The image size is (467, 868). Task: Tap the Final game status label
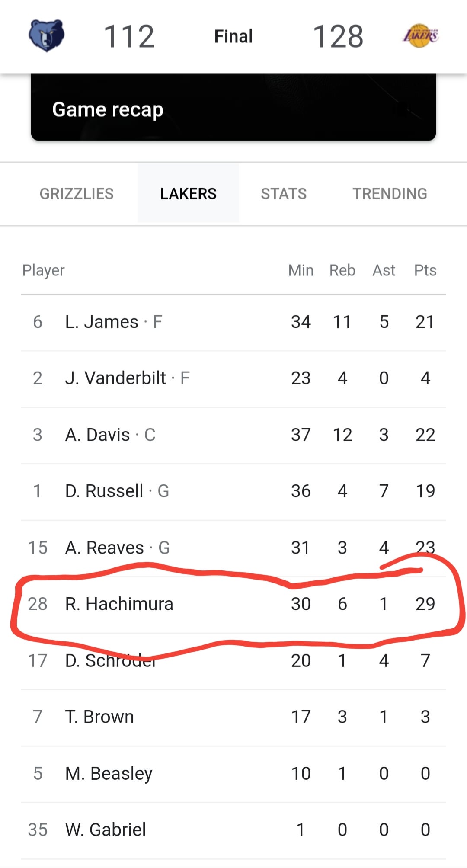click(233, 36)
